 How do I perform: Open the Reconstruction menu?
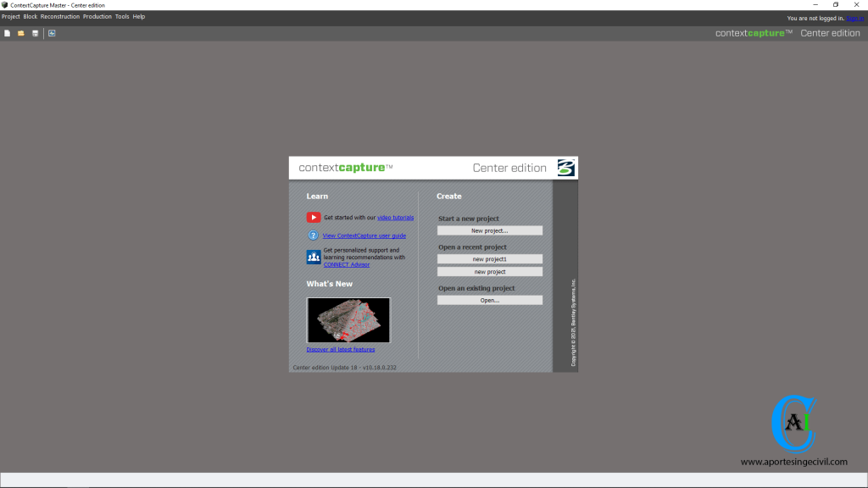(x=59, y=16)
